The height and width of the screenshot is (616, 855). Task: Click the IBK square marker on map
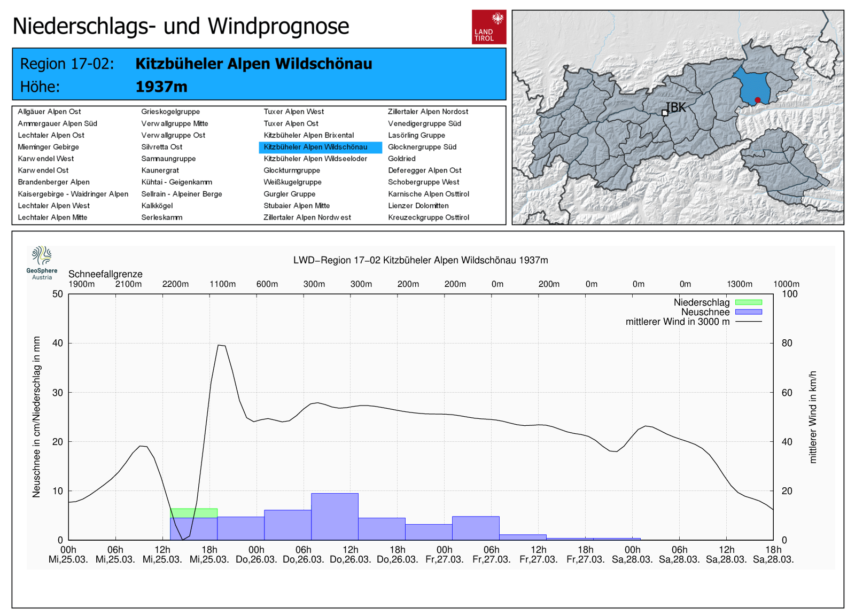(x=665, y=113)
